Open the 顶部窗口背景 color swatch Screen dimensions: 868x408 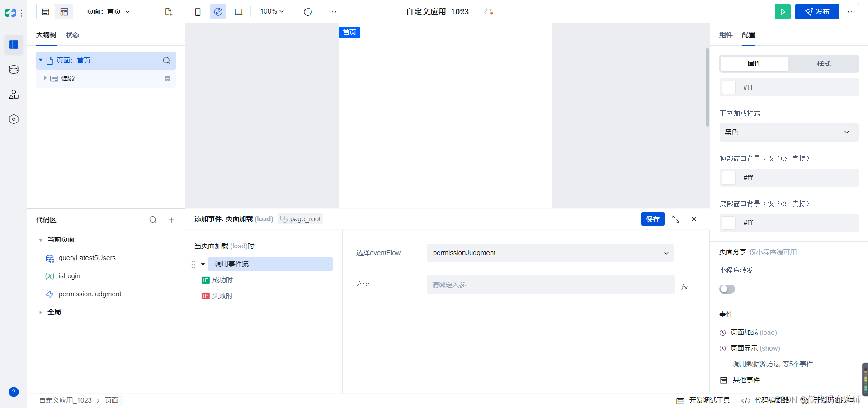click(729, 178)
